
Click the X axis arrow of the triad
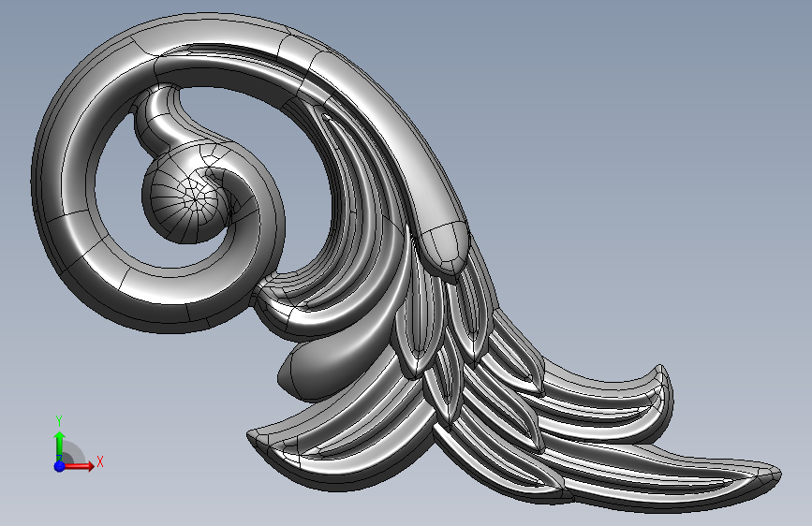78,466
